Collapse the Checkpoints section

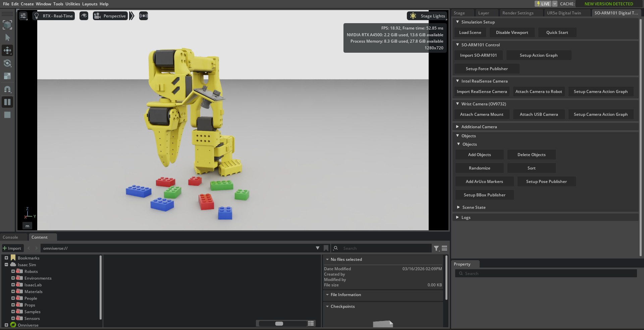coord(327,307)
